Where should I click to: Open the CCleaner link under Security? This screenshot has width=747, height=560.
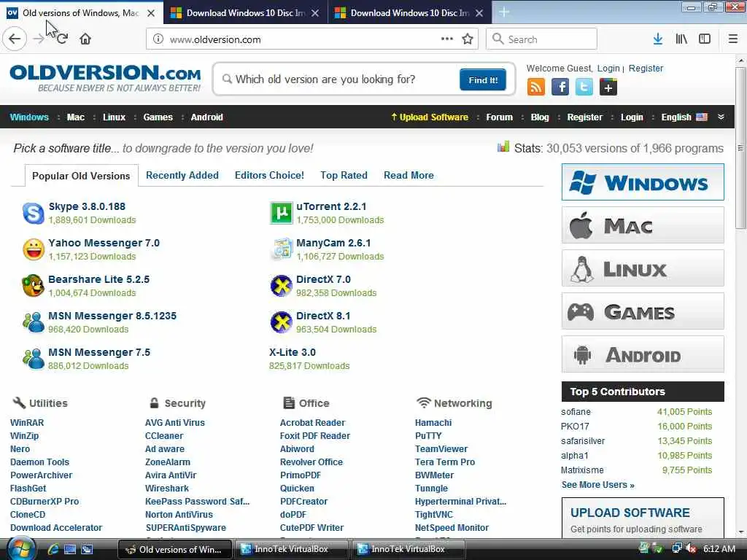(164, 436)
